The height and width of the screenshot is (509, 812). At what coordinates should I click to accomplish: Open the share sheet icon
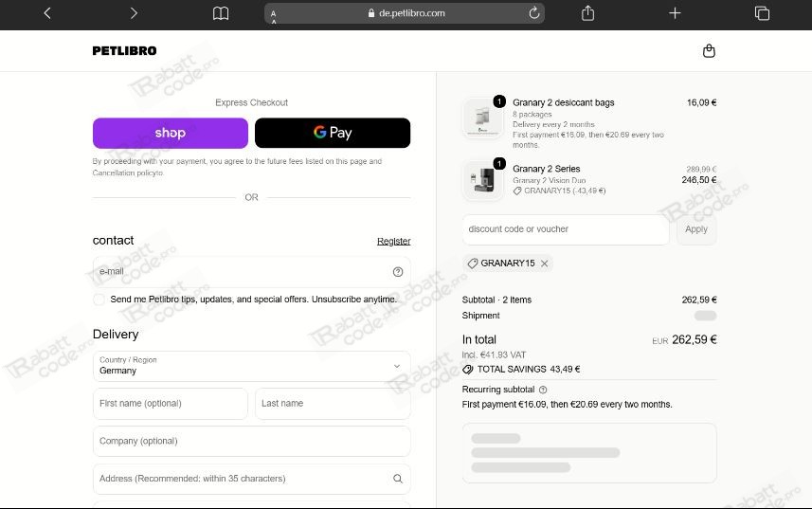point(587,13)
